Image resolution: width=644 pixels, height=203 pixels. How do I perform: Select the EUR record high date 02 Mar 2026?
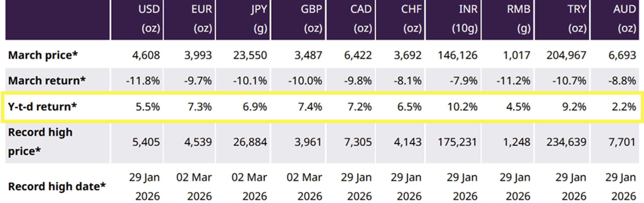[194, 186]
